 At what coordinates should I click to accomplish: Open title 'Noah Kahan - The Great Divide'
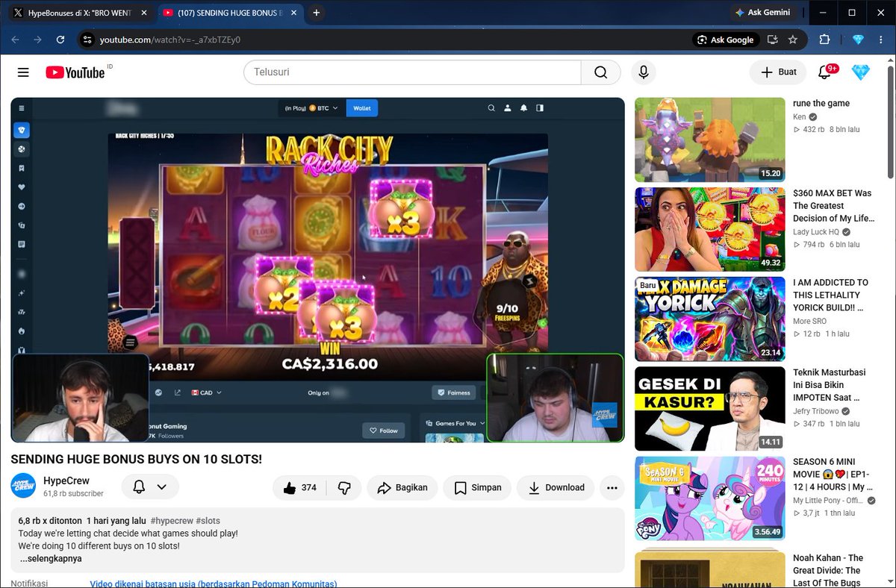click(828, 571)
